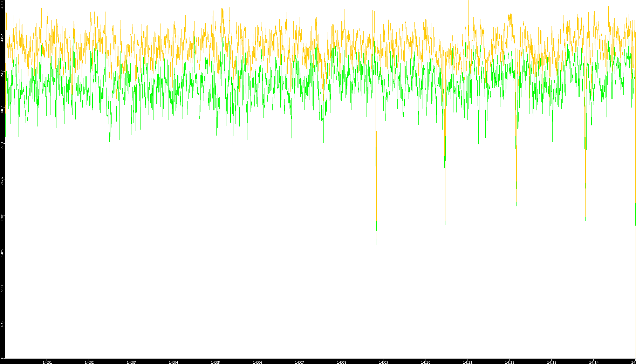The width and height of the screenshot is (636, 364).
Task: Select the 14:08 time label
Action: (341, 362)
